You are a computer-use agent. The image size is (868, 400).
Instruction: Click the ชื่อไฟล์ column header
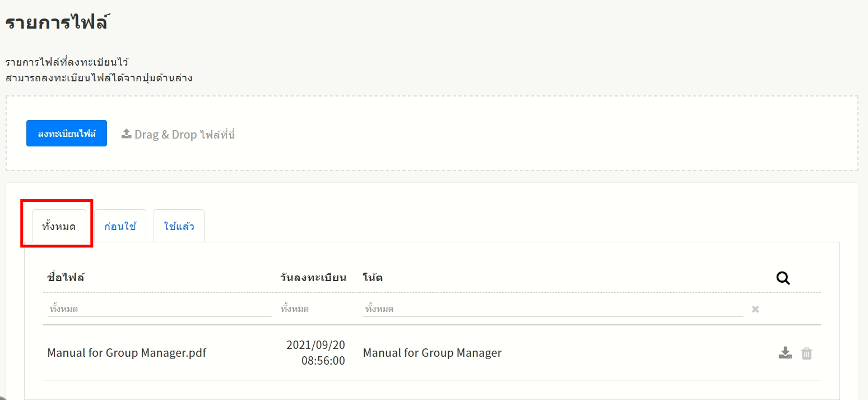click(x=66, y=277)
